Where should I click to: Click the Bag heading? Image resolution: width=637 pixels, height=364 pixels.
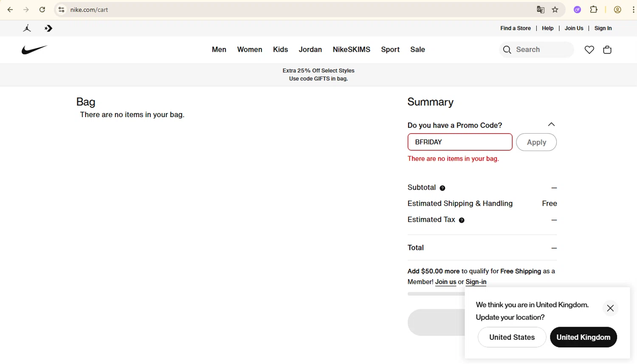[x=86, y=102]
